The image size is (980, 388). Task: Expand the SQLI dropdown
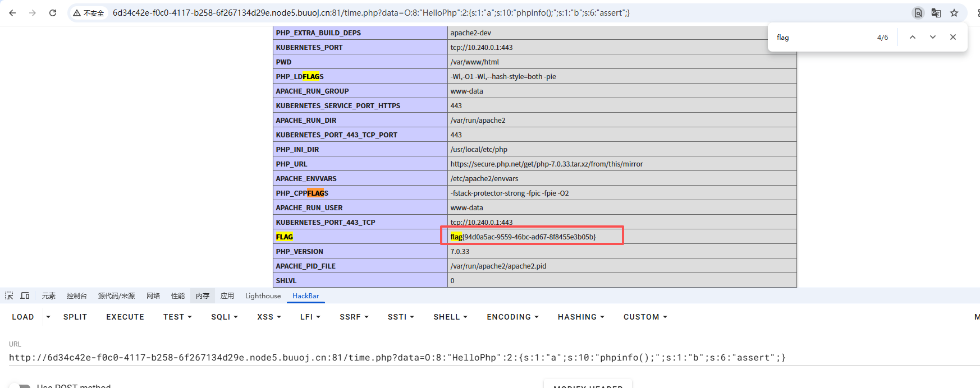tap(225, 317)
